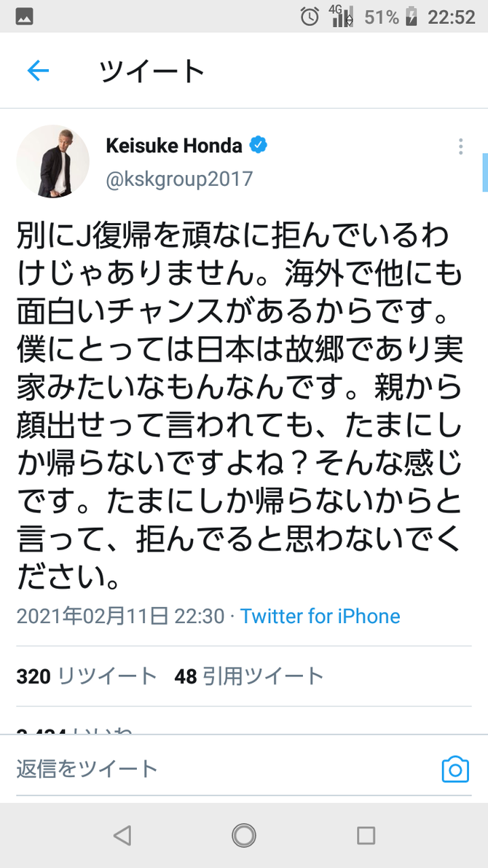Open the Twitter for iPhone source link
The height and width of the screenshot is (868, 488).
pyautogui.click(x=320, y=616)
